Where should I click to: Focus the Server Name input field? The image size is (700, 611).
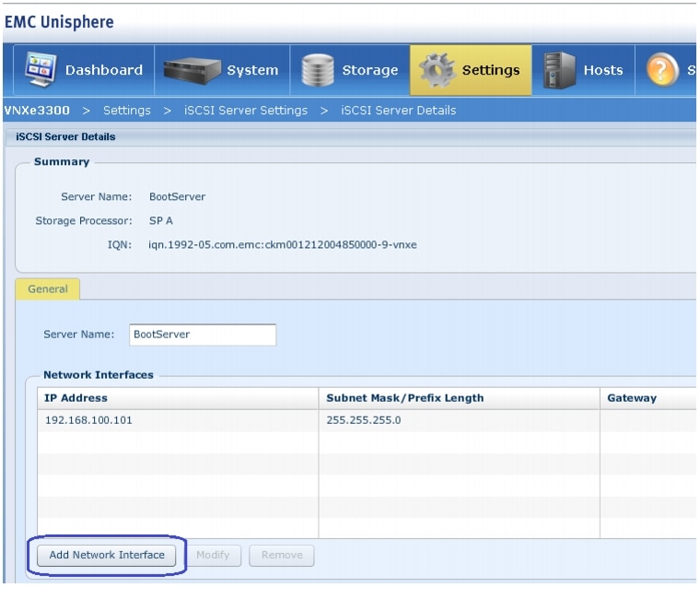click(203, 335)
